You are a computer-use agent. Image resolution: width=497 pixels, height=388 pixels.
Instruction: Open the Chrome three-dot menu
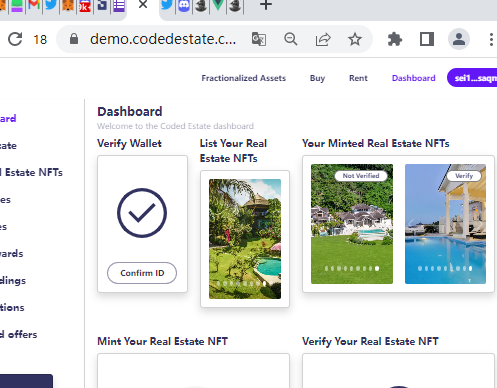[491, 39]
